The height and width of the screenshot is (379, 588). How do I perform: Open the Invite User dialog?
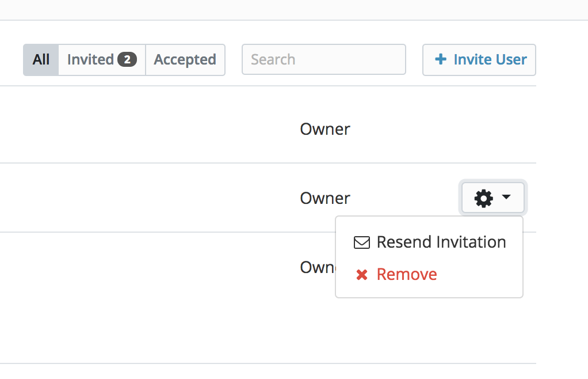pyautogui.click(x=479, y=60)
